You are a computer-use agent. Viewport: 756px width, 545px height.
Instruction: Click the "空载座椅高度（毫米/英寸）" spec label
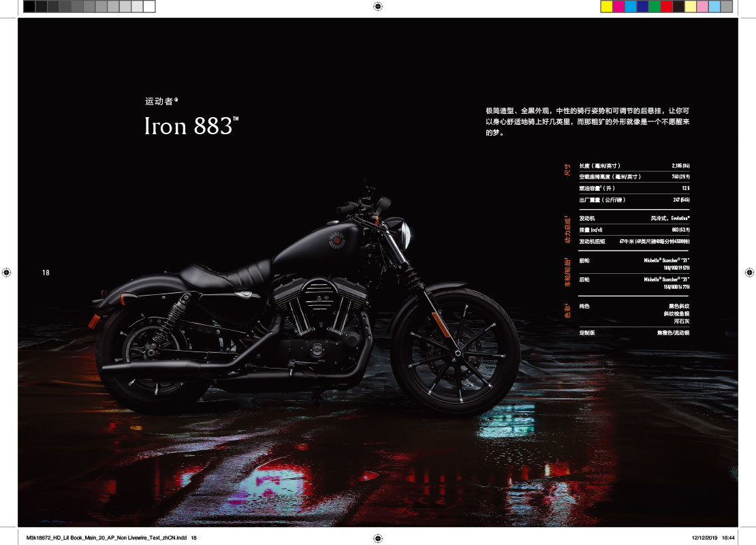(610, 177)
